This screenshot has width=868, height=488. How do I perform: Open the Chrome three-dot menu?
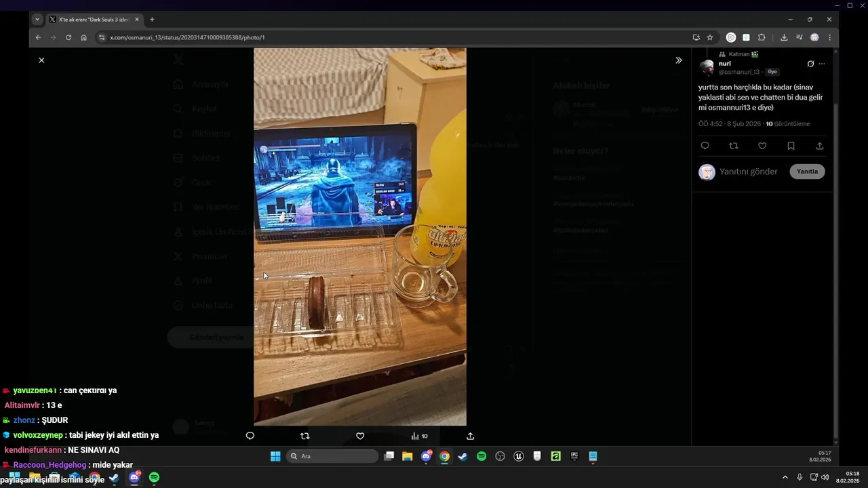829,37
